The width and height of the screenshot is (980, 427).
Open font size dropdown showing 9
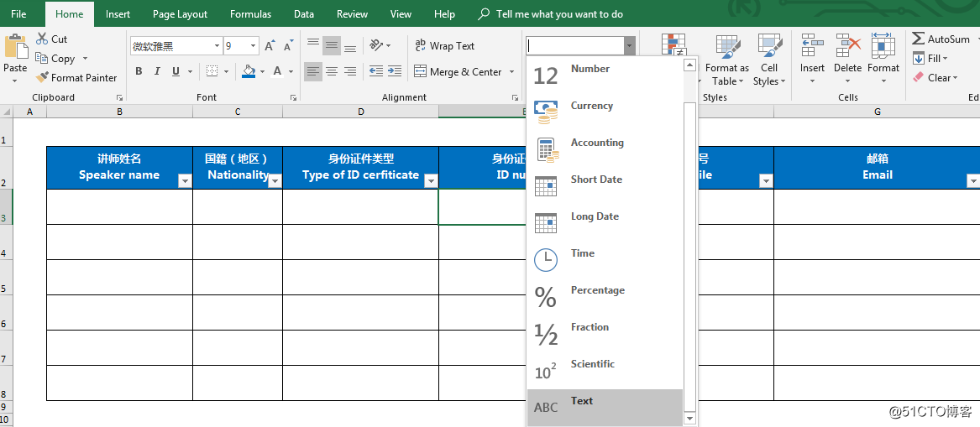click(254, 45)
